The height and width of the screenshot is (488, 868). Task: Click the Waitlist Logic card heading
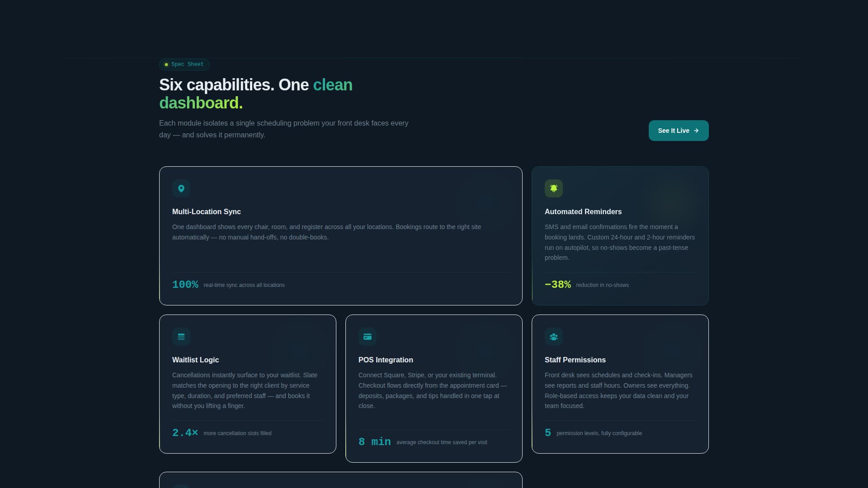click(x=195, y=360)
